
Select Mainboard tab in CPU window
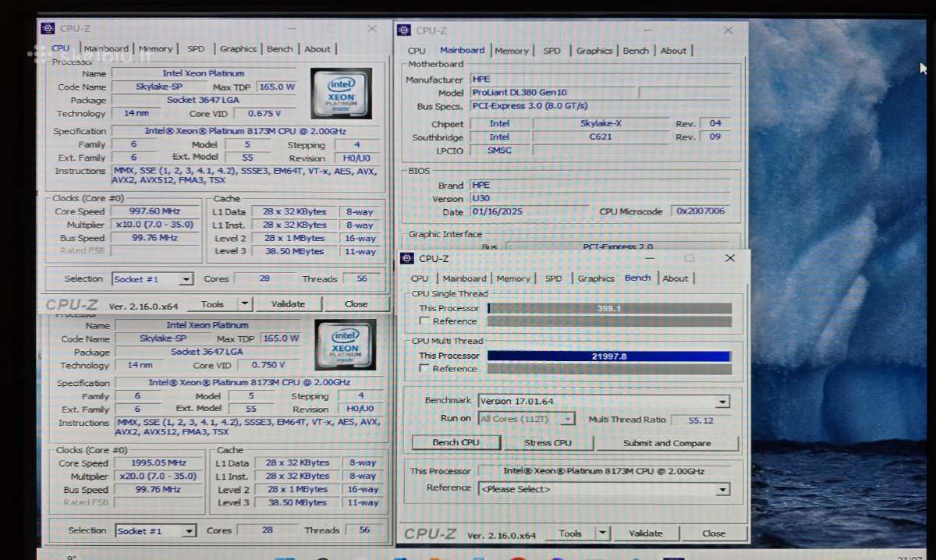(106, 49)
